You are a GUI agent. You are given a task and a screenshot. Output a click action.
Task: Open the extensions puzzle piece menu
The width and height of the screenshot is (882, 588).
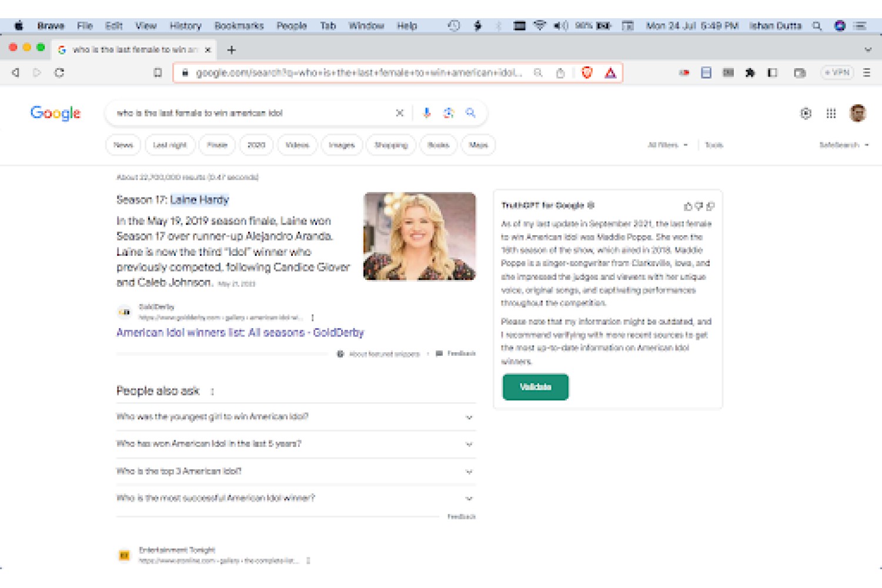click(x=750, y=73)
